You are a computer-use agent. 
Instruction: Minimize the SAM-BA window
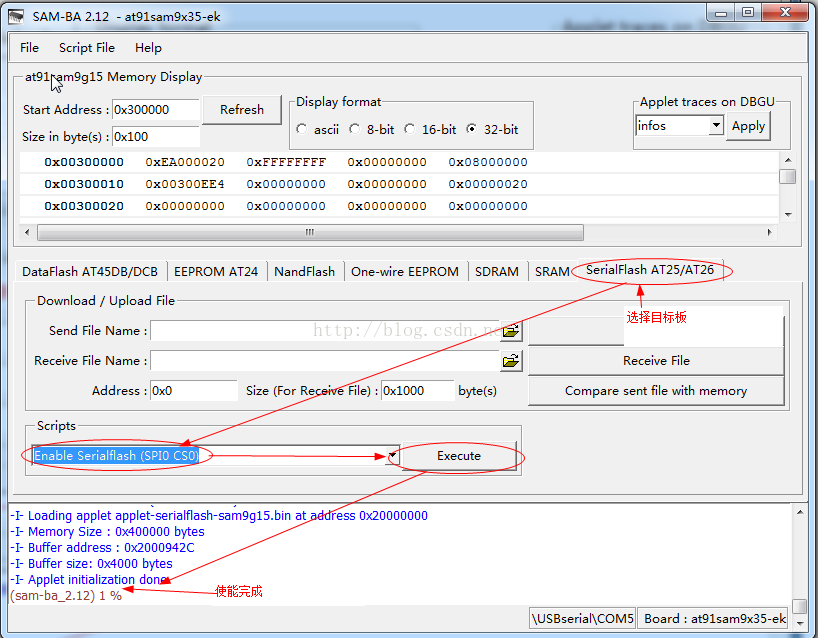click(x=721, y=14)
